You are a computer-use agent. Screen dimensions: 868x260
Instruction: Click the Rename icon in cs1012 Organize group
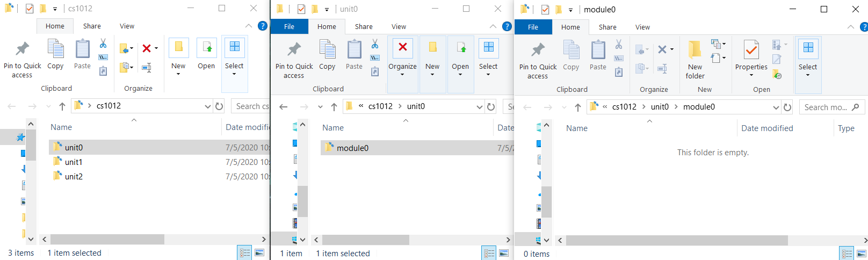(x=147, y=68)
